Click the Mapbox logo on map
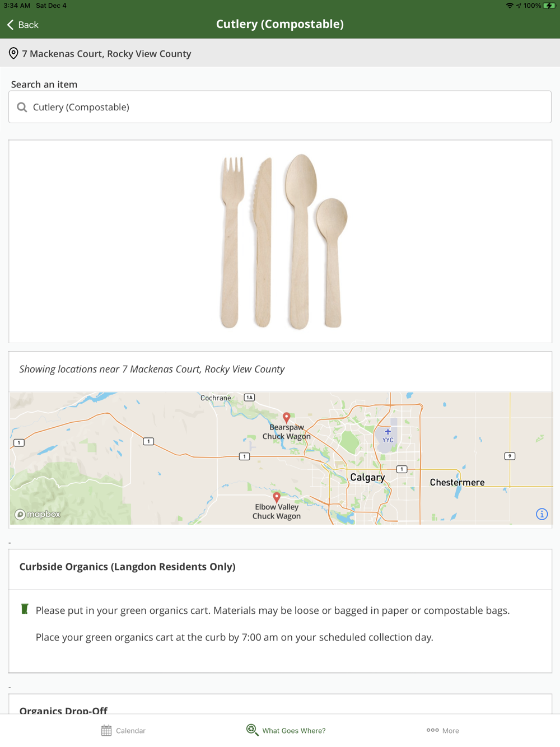Viewport: 560px width, 747px height. coord(38,514)
